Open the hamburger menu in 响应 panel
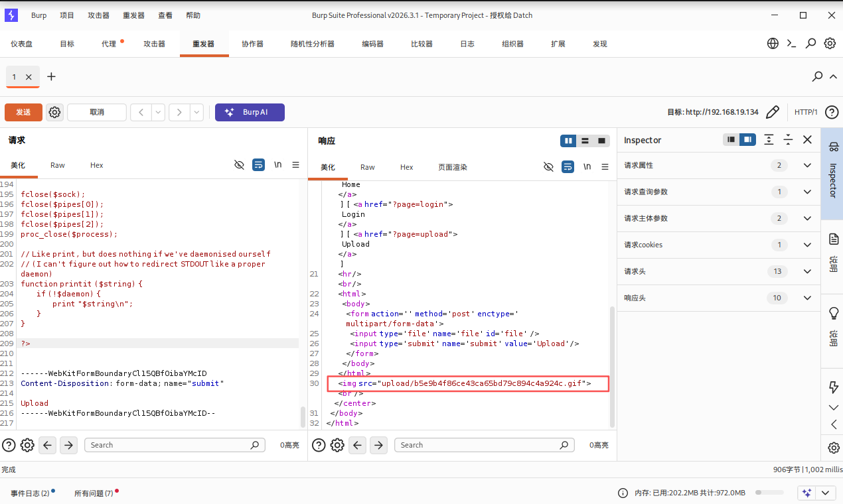The width and height of the screenshot is (843, 504). [605, 166]
